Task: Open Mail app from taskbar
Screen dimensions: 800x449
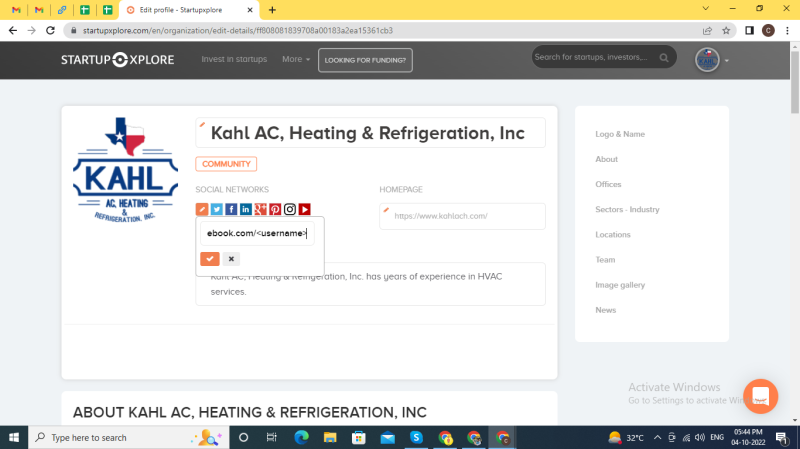Action: coord(388,437)
